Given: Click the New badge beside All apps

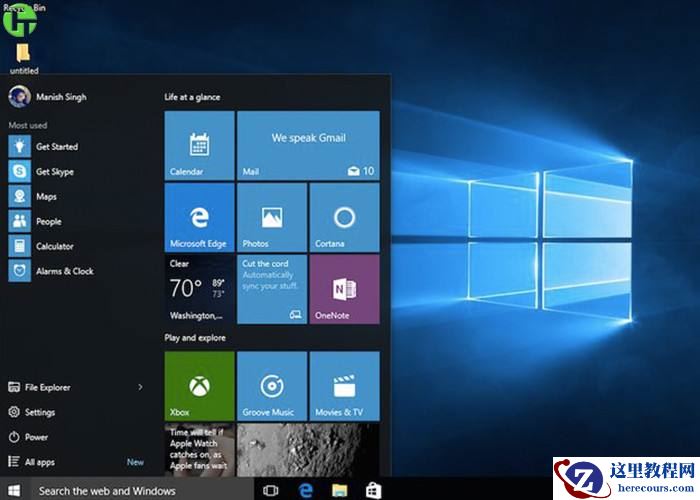Looking at the screenshot, I should (135, 462).
